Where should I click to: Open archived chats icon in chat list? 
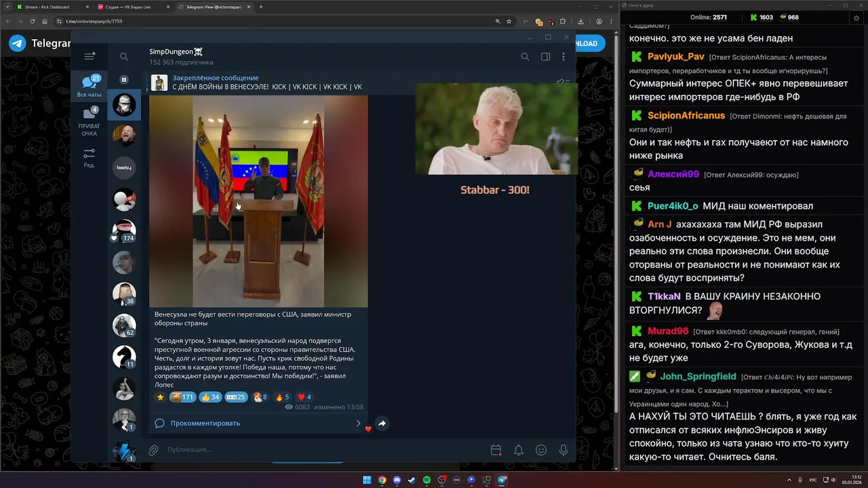click(x=124, y=79)
